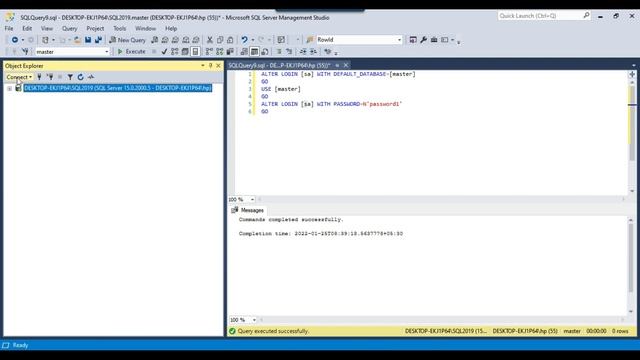The width and height of the screenshot is (640, 360).
Task: Open the Tools menu
Action: click(x=120, y=28)
